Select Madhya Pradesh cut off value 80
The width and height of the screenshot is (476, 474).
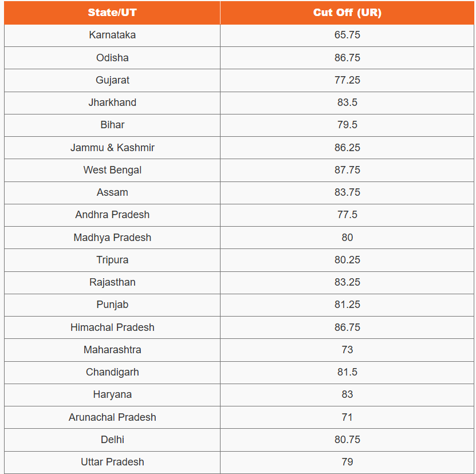[347, 238]
